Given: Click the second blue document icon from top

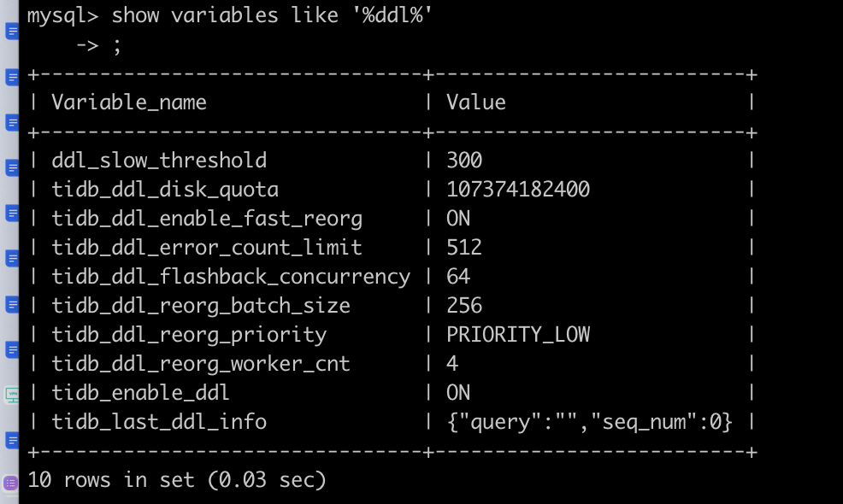Looking at the screenshot, I should point(12,78).
